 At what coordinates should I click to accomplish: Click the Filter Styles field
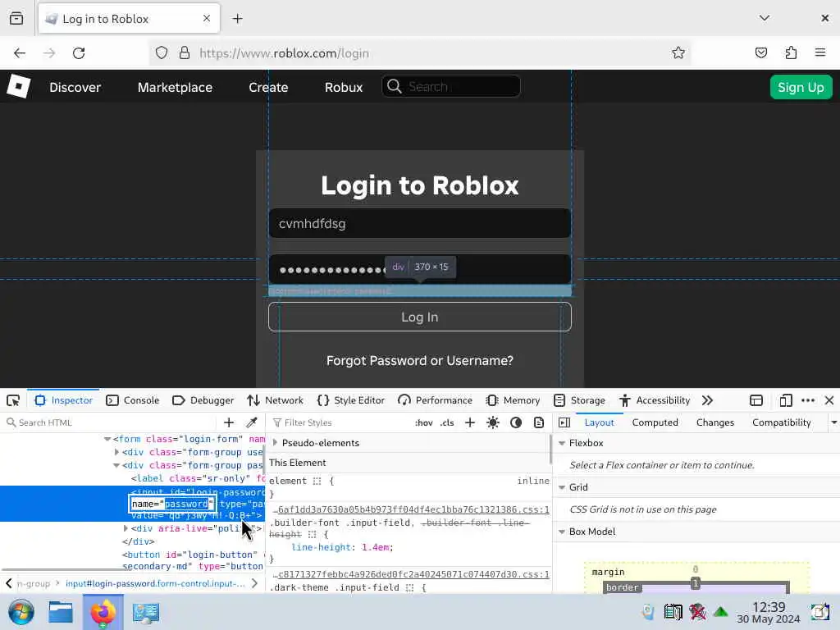tap(340, 422)
